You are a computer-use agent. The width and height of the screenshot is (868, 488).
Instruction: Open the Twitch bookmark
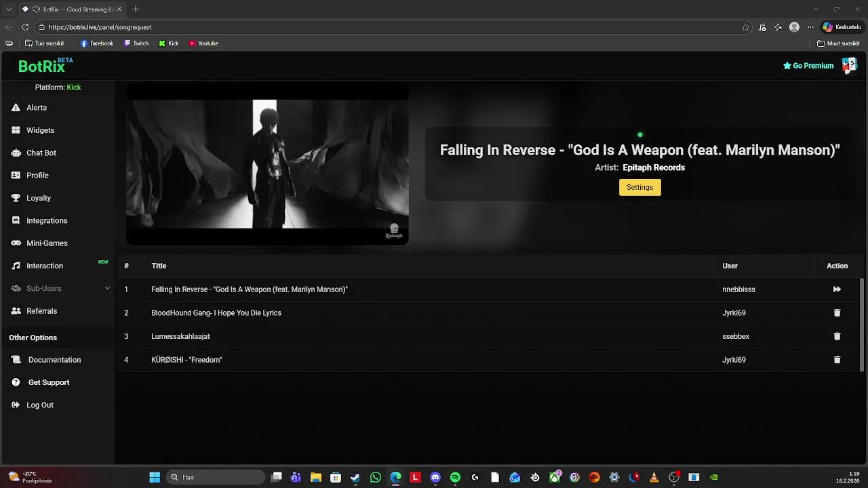click(136, 43)
